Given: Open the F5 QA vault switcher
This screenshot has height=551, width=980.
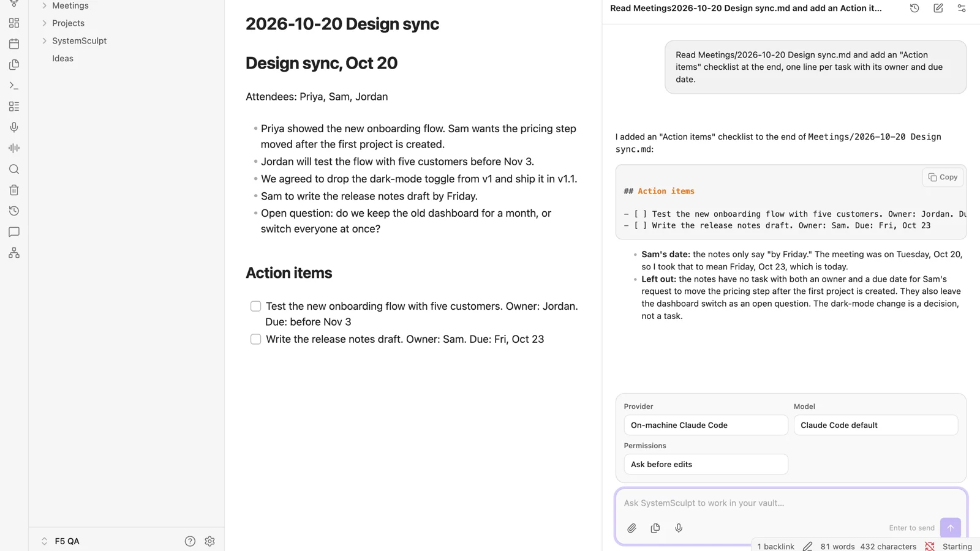Looking at the screenshot, I should coord(60,541).
